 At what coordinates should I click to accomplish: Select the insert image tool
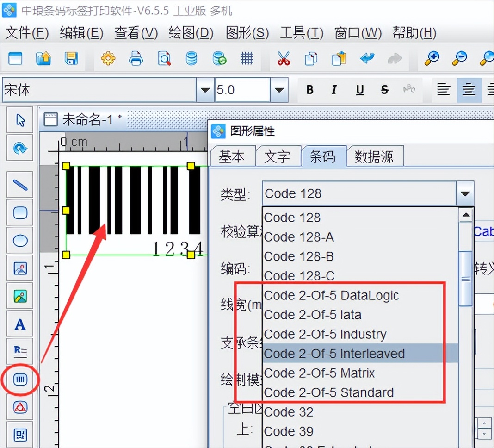click(19, 268)
